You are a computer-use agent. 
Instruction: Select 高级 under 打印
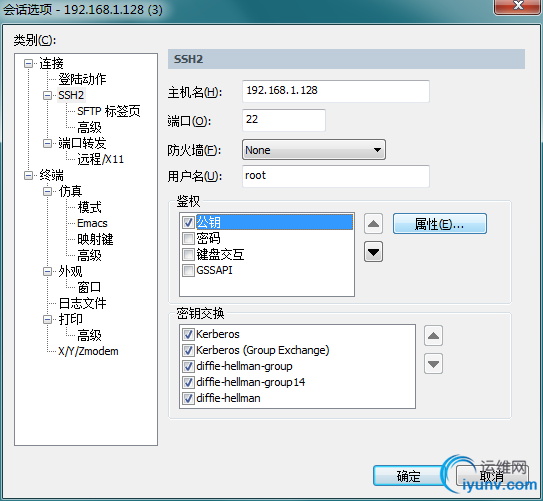(x=89, y=335)
